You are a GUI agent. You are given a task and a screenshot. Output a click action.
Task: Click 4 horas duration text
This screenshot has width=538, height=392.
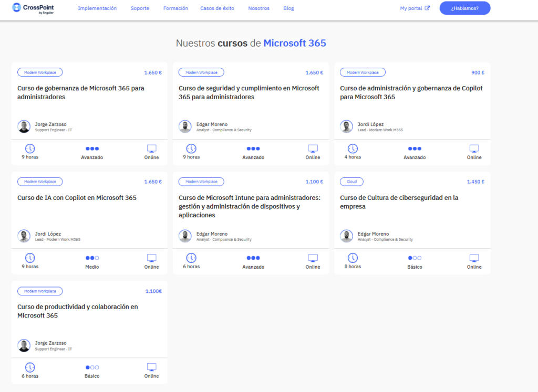click(x=353, y=157)
